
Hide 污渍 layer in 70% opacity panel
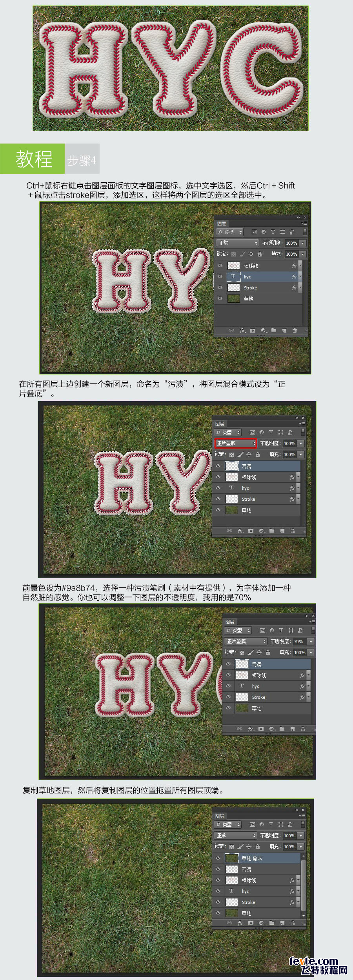click(228, 664)
